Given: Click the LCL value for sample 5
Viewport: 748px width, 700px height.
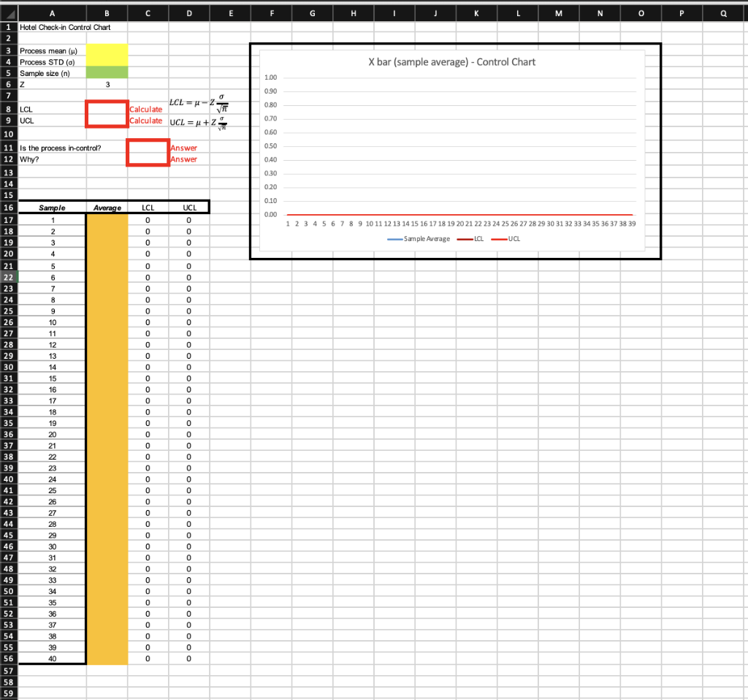Looking at the screenshot, I should 148,266.
